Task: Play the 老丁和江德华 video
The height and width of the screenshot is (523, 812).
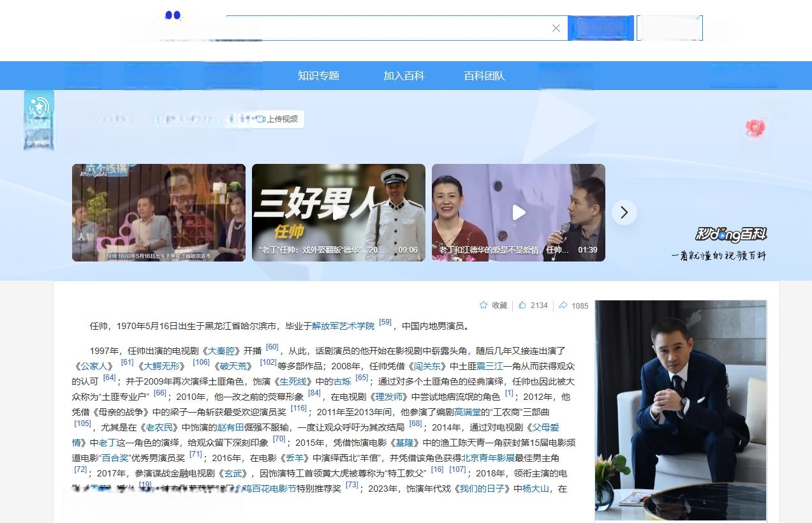Action: tap(519, 212)
